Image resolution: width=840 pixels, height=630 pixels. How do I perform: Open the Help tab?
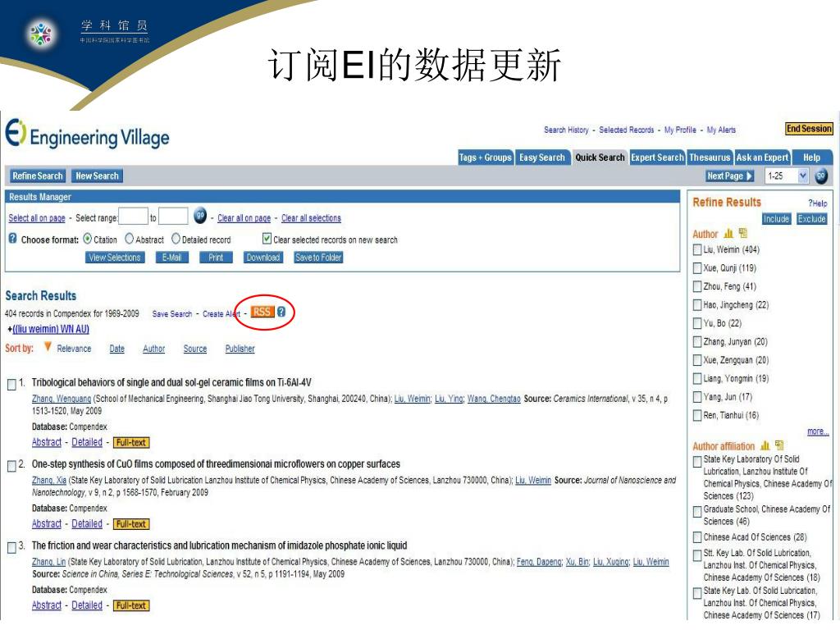pyautogui.click(x=811, y=157)
